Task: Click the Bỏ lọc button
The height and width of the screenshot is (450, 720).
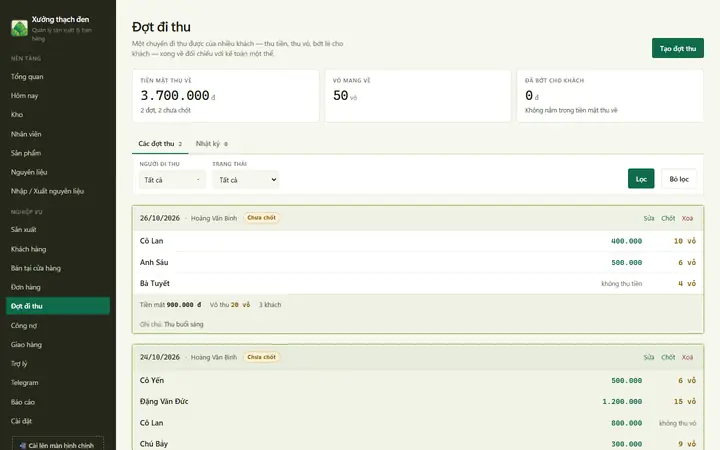Action: [679, 179]
